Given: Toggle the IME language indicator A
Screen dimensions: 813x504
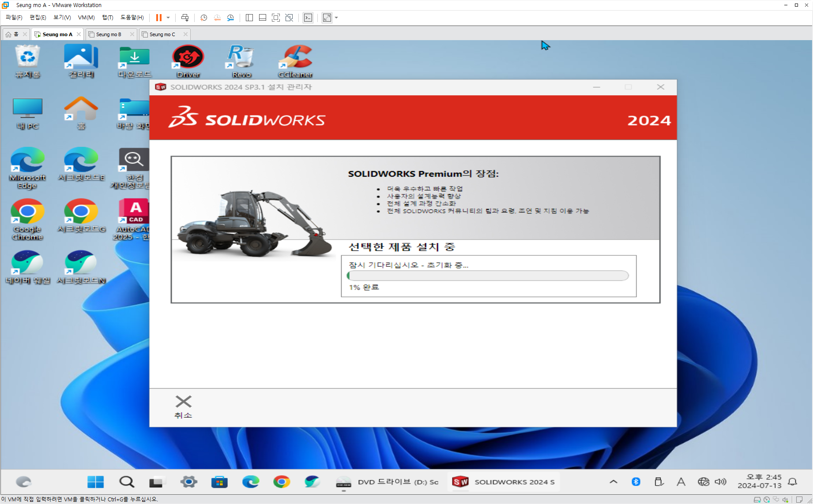Looking at the screenshot, I should 681,482.
